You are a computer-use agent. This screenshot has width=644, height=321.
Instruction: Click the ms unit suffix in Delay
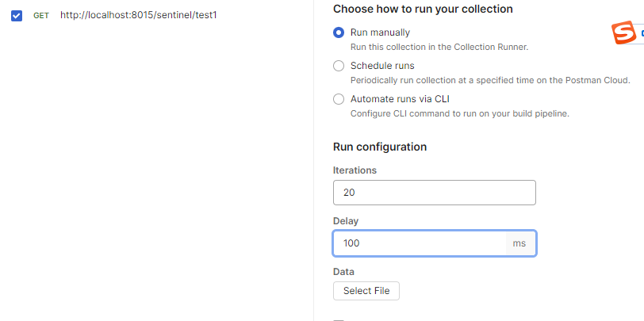tap(519, 243)
